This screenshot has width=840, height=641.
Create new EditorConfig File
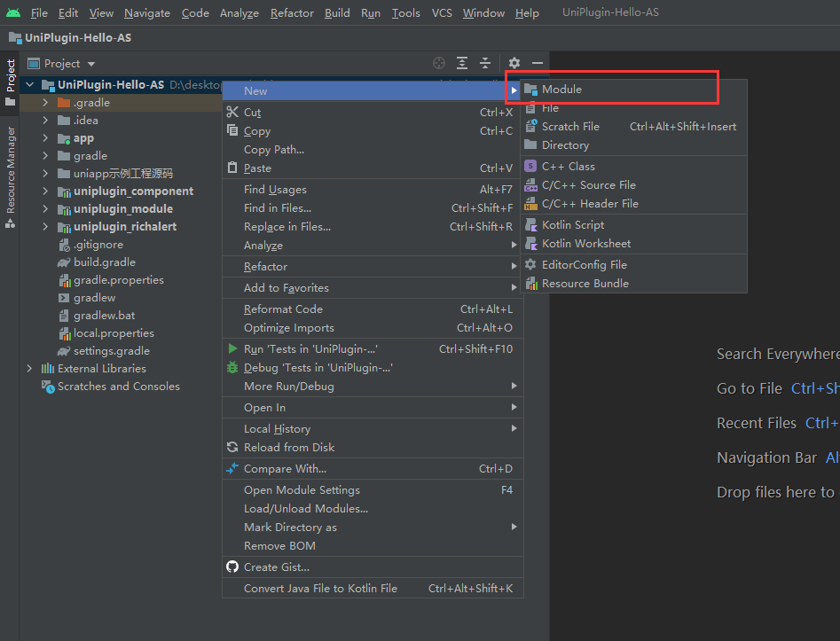584,264
